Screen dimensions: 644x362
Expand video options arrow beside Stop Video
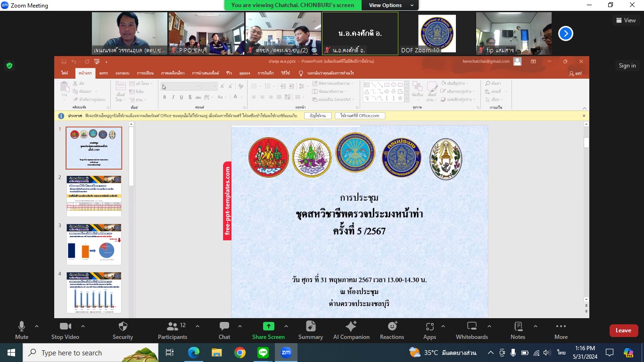pos(83,326)
